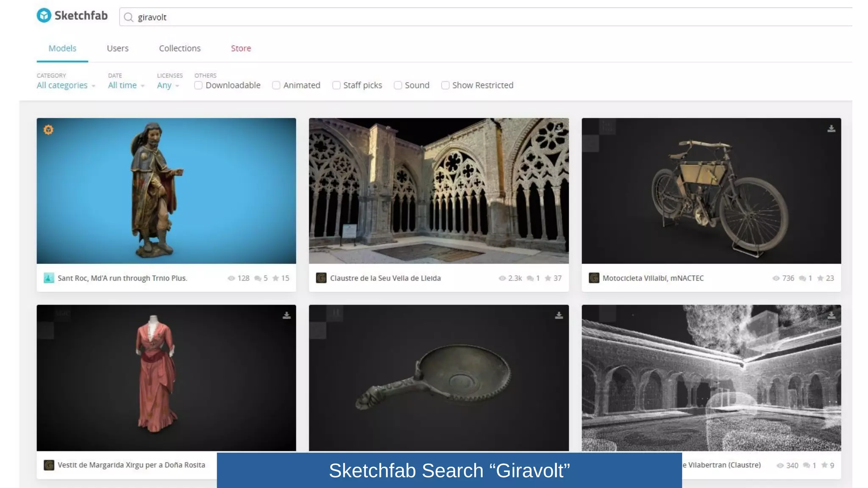Click the views eye icon for Motocicleta Villalbí
Image resolution: width=868 pixels, height=488 pixels.
tap(776, 278)
